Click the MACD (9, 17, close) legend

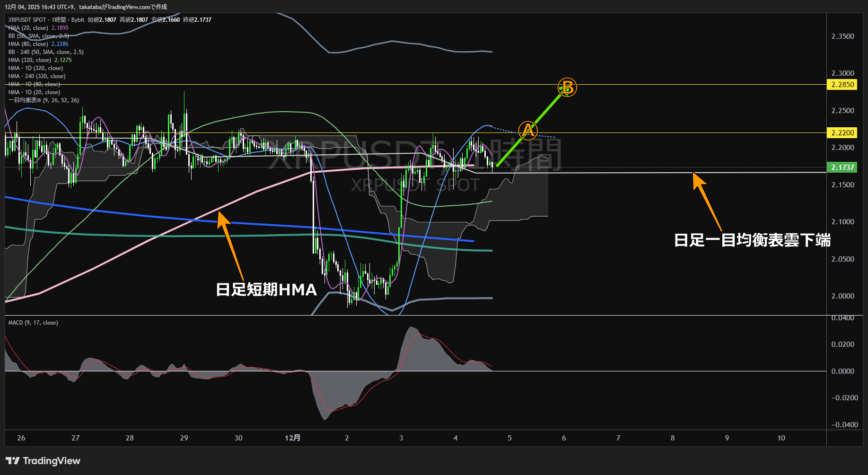(33, 323)
